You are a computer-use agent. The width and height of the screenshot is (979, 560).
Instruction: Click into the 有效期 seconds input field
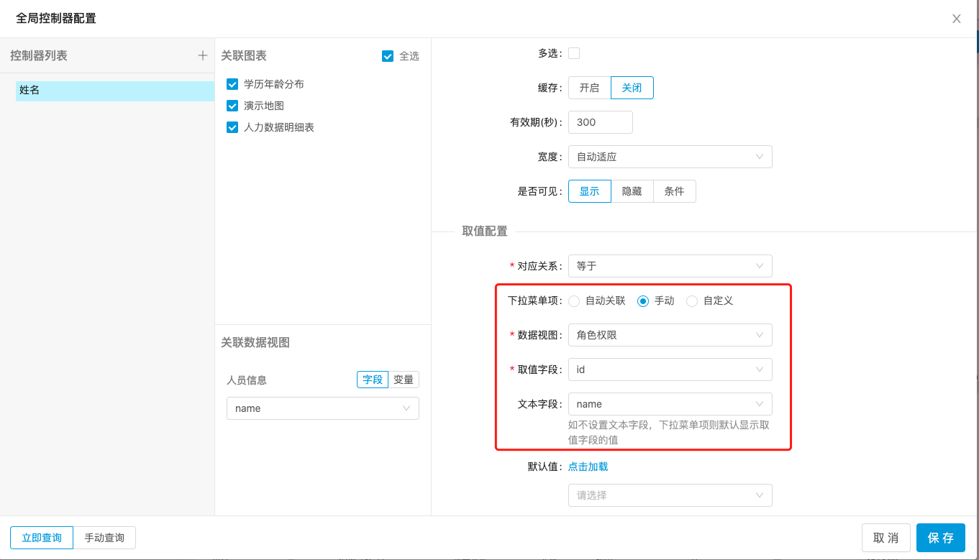[x=600, y=122]
